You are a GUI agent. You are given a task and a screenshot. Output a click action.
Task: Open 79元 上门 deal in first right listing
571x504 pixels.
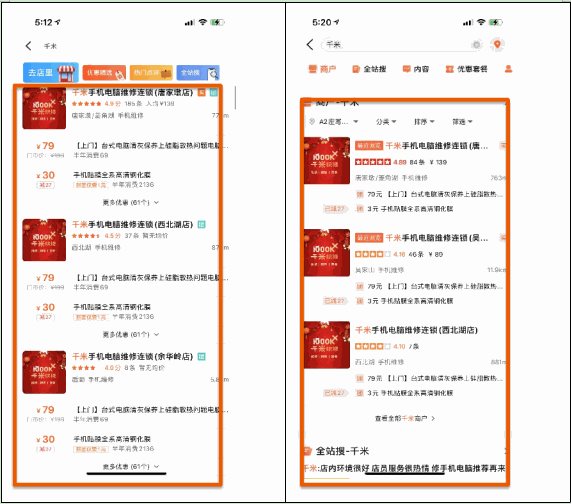point(430,194)
